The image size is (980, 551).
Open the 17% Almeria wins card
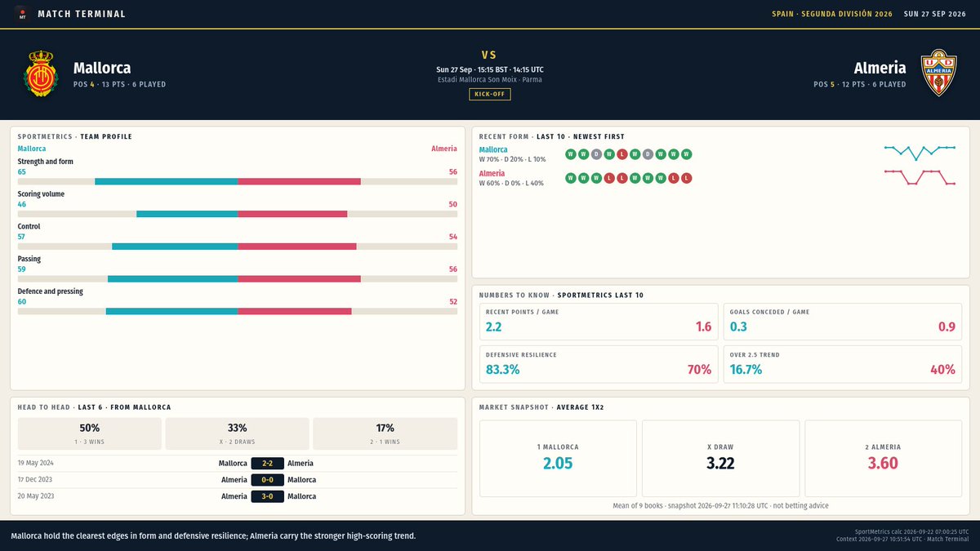[x=385, y=433]
